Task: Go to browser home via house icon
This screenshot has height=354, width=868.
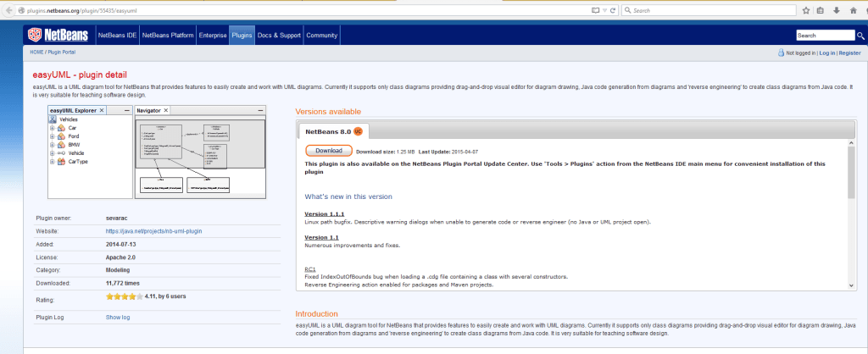Action: [x=854, y=11]
